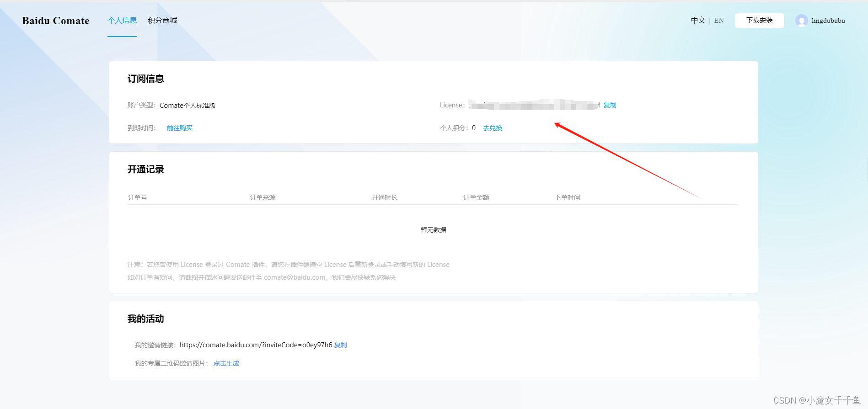
Task: Click the 开通记录 heading
Action: pos(146,169)
